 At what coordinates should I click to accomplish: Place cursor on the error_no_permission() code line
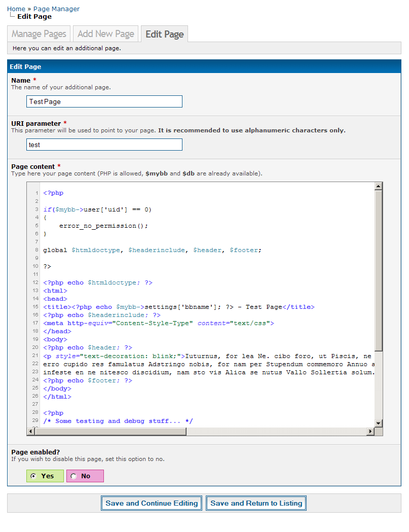tap(103, 226)
